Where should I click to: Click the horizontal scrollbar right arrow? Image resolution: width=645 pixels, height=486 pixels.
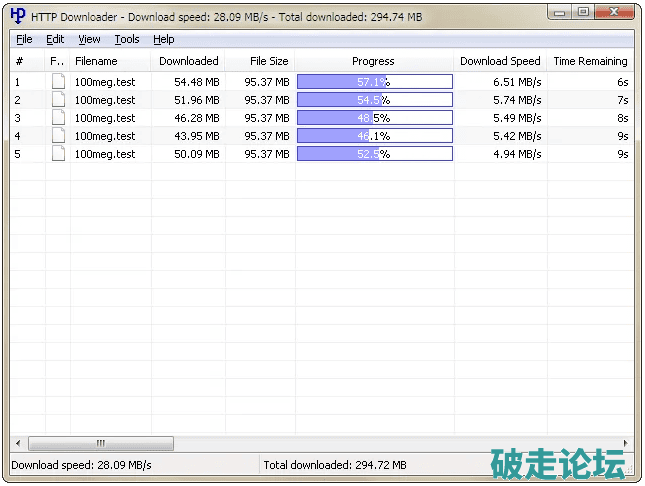[x=626, y=443]
